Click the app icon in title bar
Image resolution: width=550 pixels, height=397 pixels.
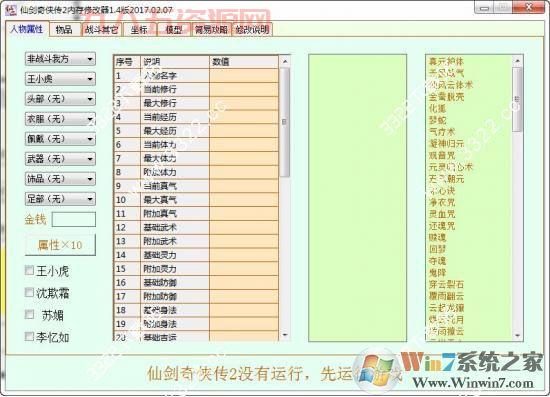pos(11,9)
